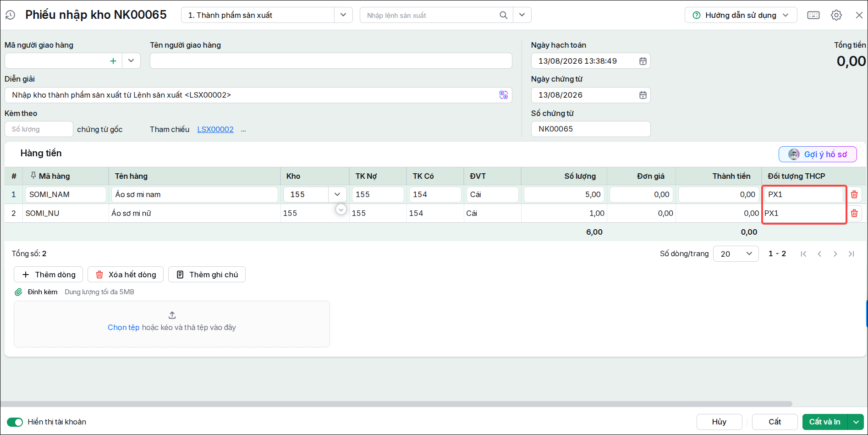
Task: Add new deliverer with green plus icon
Action: click(113, 61)
